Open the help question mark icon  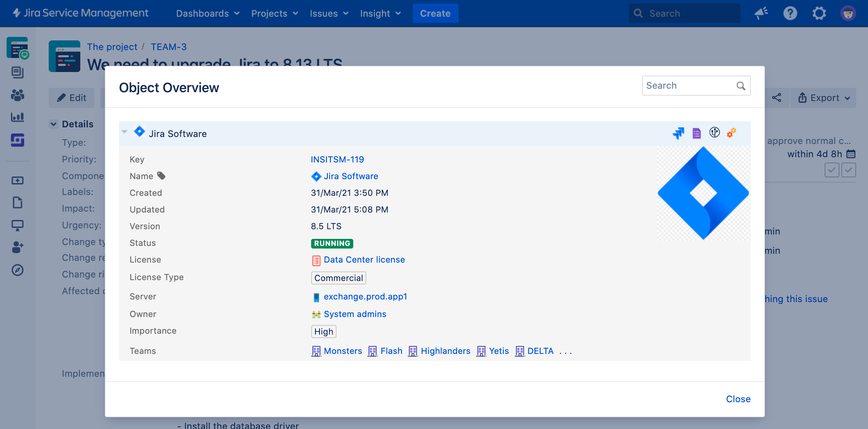(790, 13)
